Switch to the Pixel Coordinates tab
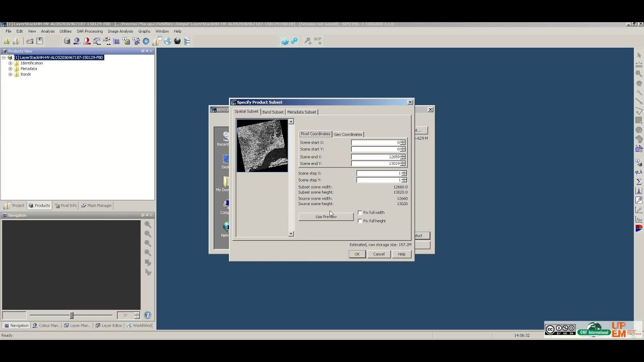 pos(315,134)
